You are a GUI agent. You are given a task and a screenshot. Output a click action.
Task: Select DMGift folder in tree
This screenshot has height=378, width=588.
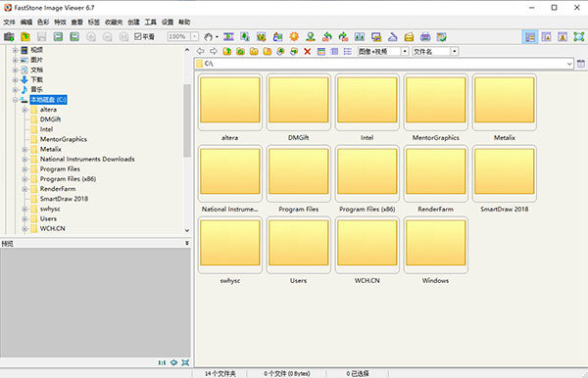[50, 119]
